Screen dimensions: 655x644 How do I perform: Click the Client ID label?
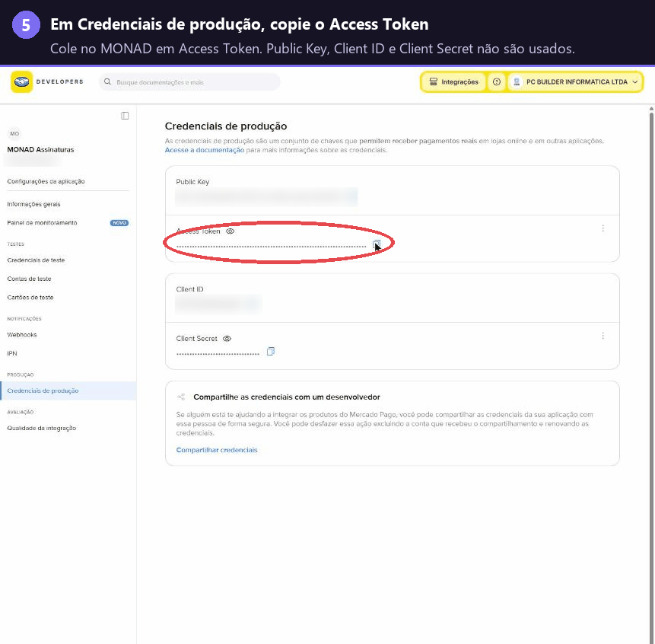click(x=189, y=289)
